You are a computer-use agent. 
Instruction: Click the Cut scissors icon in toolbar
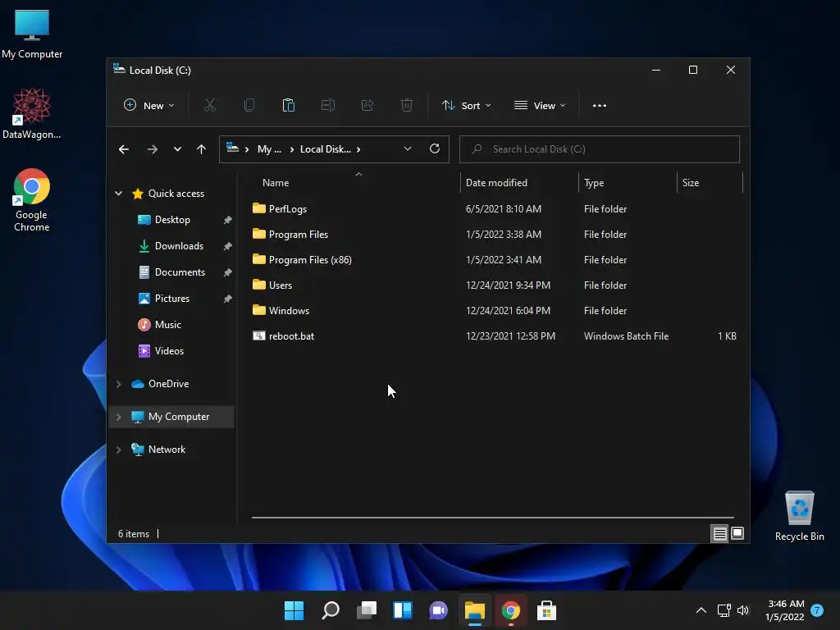point(210,106)
